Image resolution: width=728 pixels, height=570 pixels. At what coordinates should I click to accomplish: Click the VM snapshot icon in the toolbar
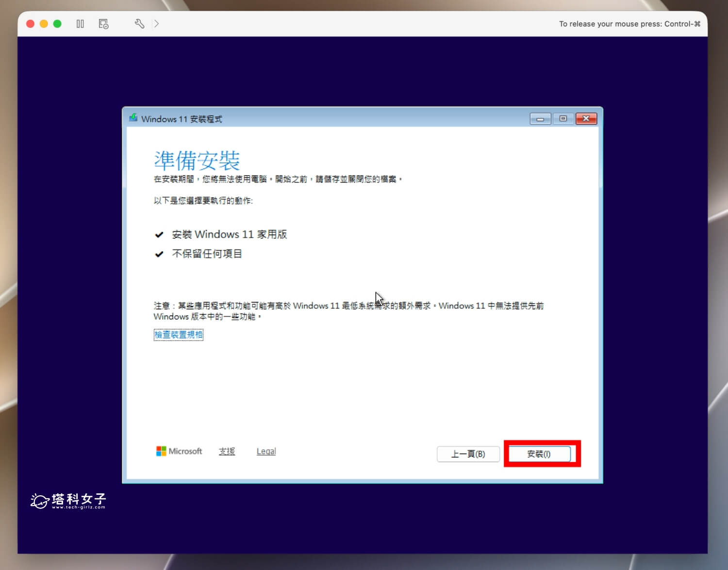(x=103, y=24)
